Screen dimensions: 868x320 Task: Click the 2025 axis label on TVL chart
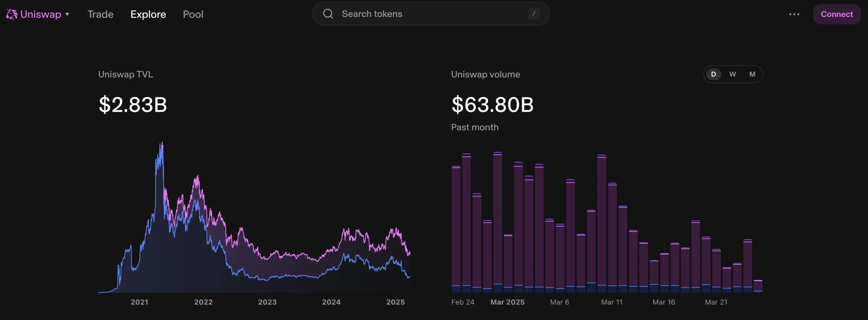(395, 302)
